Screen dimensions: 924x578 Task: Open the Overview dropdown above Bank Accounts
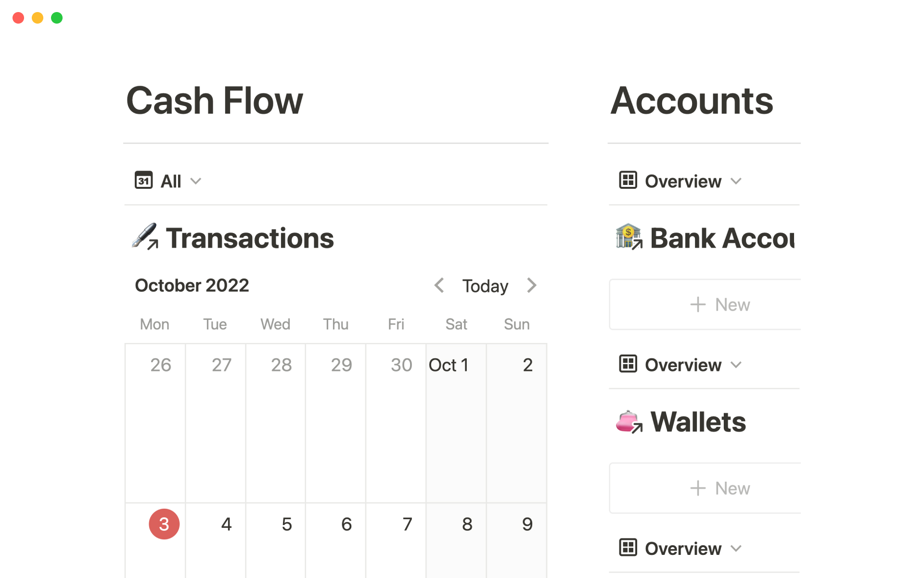click(736, 181)
